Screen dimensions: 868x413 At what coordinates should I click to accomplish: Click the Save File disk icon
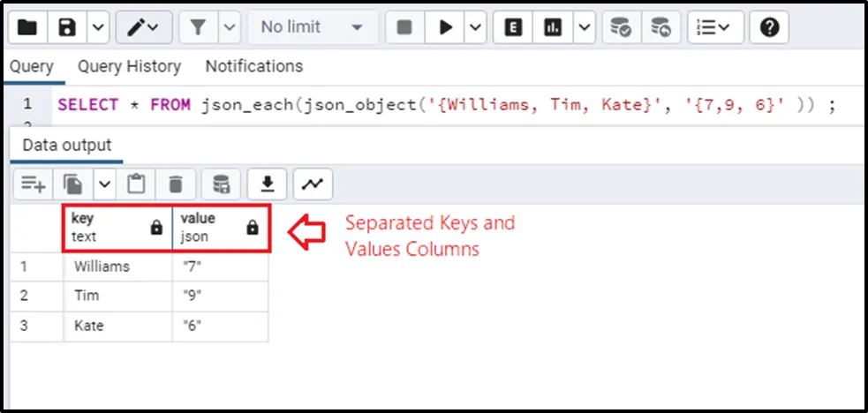click(67, 27)
